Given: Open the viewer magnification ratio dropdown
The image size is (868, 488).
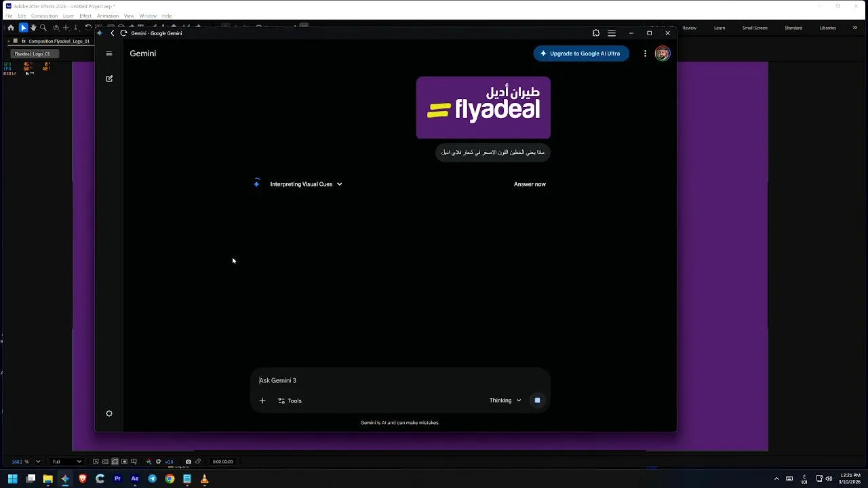Looking at the screenshot, I should (x=26, y=462).
